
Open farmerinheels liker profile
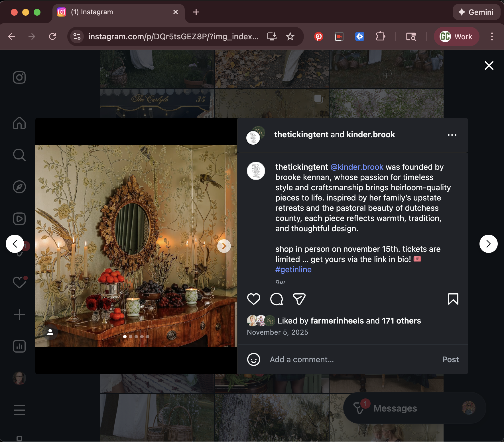[x=337, y=321]
